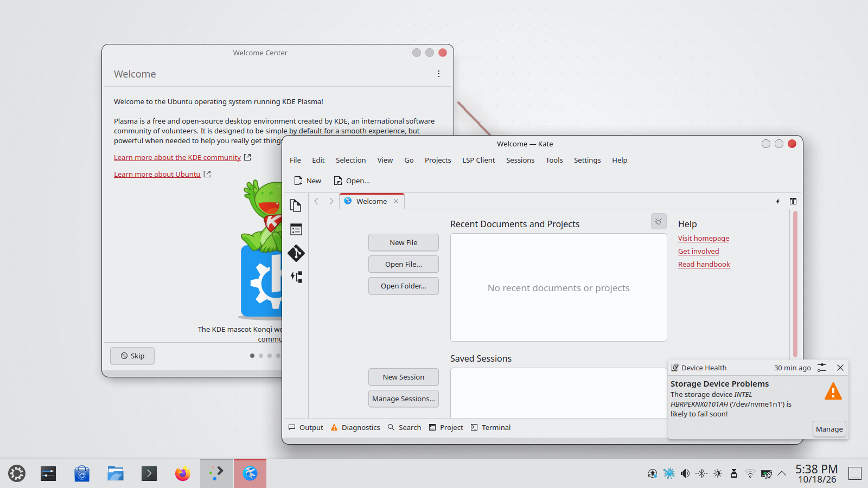Open the Selection menu in Kate
Image resolution: width=868 pixels, height=488 pixels.
pyautogui.click(x=350, y=160)
